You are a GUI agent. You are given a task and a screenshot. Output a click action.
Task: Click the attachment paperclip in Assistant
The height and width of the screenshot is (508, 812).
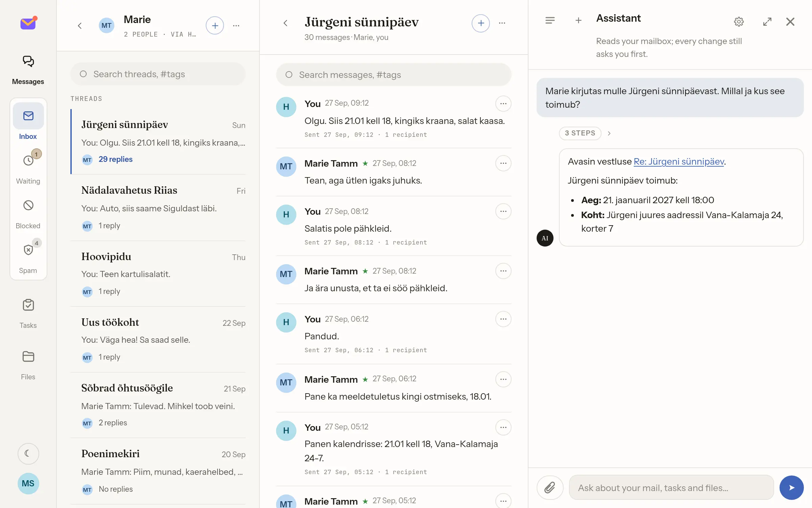point(550,488)
